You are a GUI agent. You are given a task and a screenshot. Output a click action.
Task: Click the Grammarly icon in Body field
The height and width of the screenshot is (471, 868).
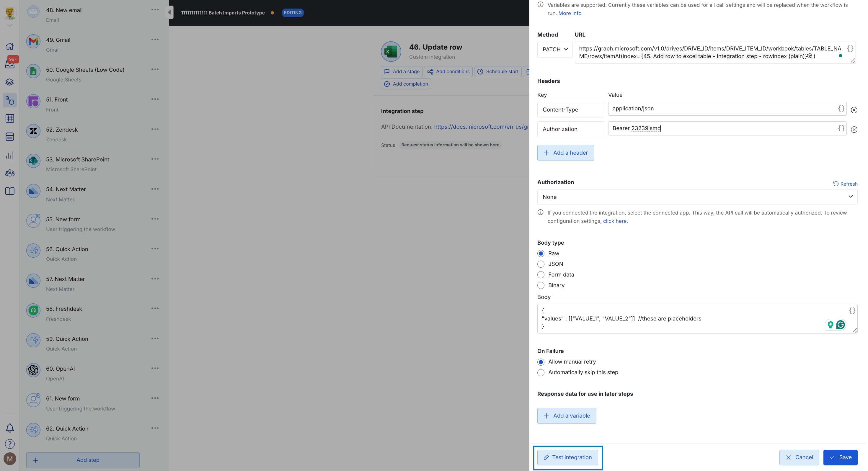(840, 324)
